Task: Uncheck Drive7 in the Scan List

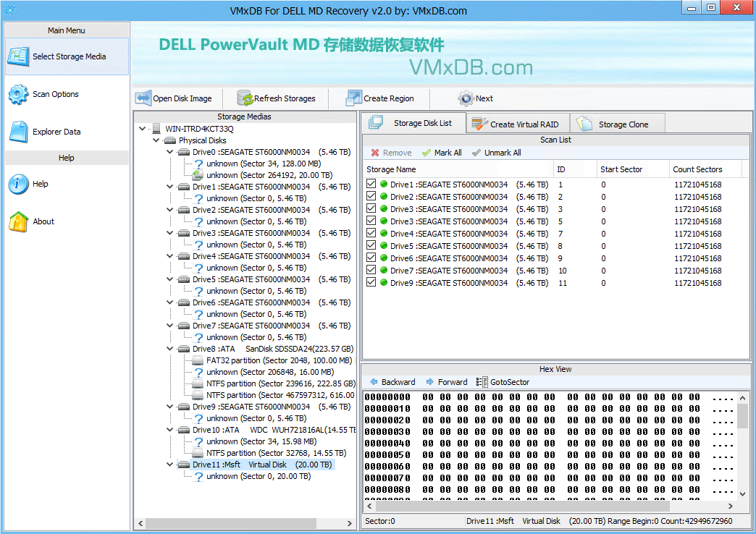Action: [x=371, y=270]
